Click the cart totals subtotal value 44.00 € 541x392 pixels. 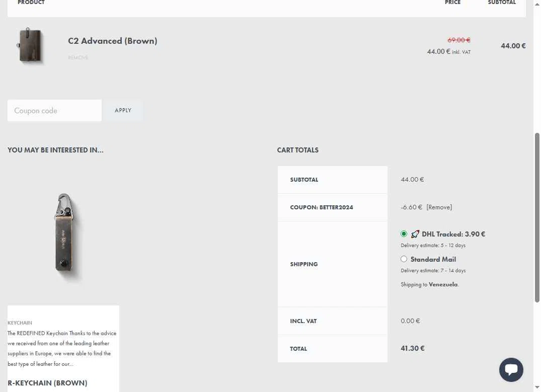click(412, 180)
